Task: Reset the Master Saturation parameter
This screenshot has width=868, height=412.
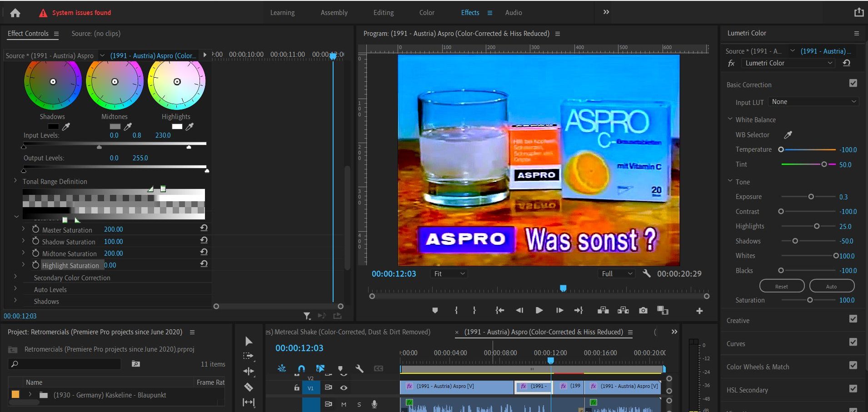Action: (x=204, y=228)
